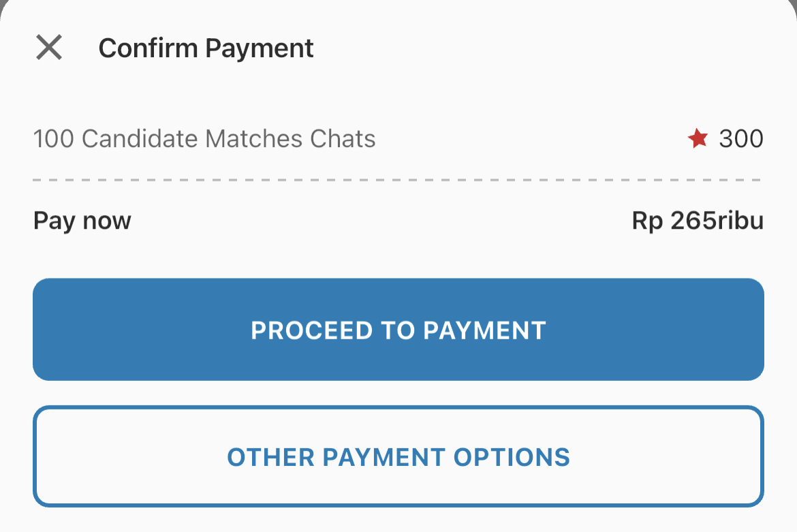Tap the Pay now label
Screen dimensions: 797x532
click(x=82, y=220)
